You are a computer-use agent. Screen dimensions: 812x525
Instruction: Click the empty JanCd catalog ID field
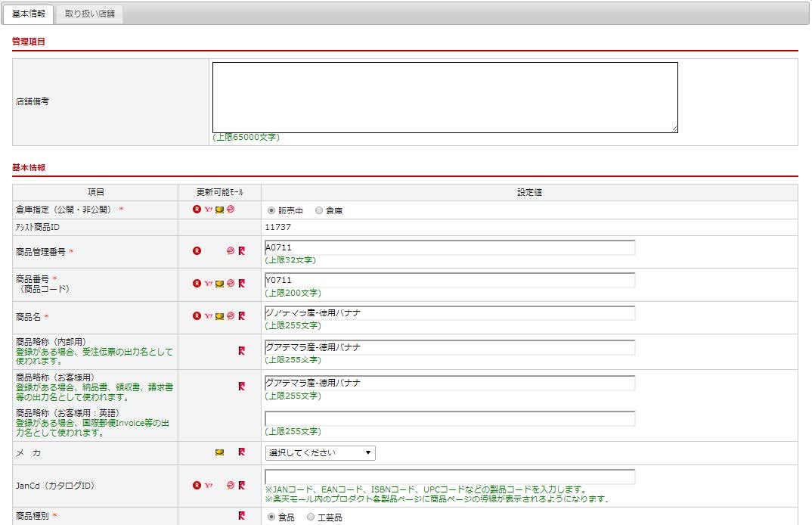click(449, 477)
